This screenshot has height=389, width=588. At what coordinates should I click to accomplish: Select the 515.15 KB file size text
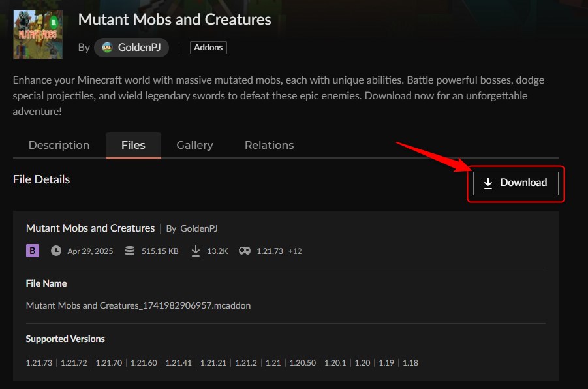(160, 251)
